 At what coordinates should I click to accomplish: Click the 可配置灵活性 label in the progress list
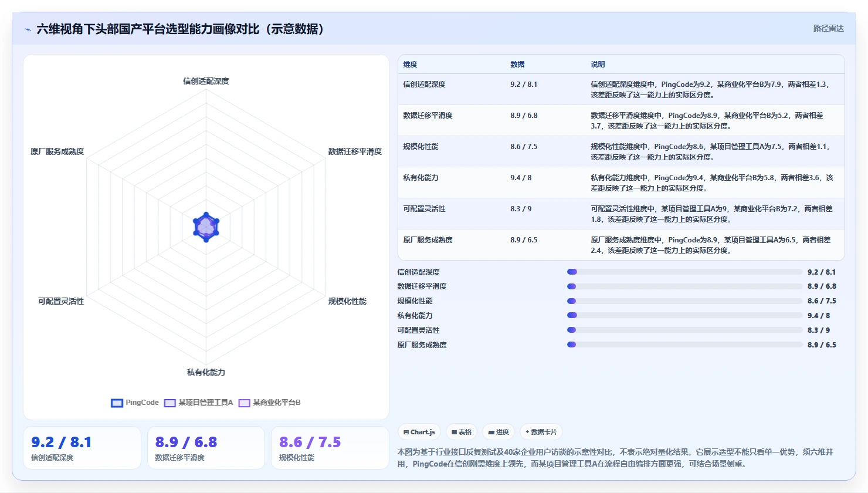(x=418, y=330)
